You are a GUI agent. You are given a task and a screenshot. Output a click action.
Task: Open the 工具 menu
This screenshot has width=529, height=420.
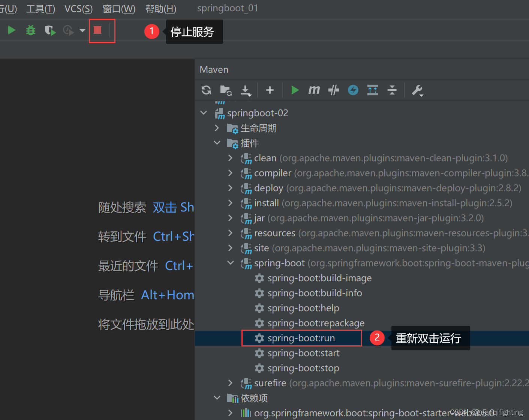coord(40,9)
